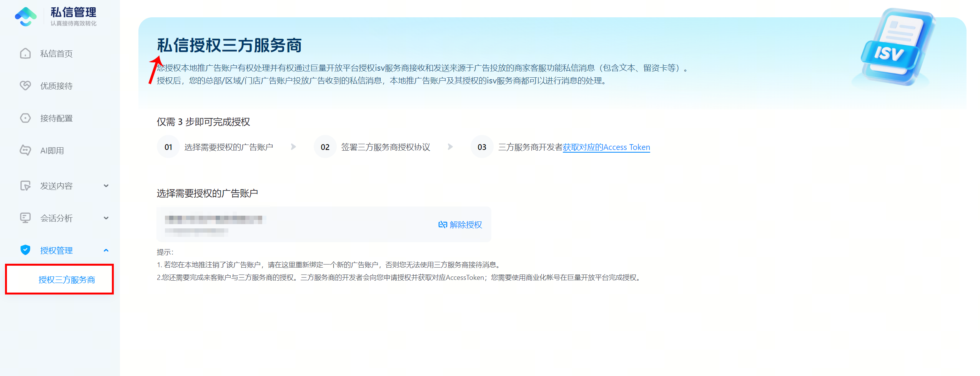Click the 授权管理 shield icon
The image size is (980, 376).
25,250
